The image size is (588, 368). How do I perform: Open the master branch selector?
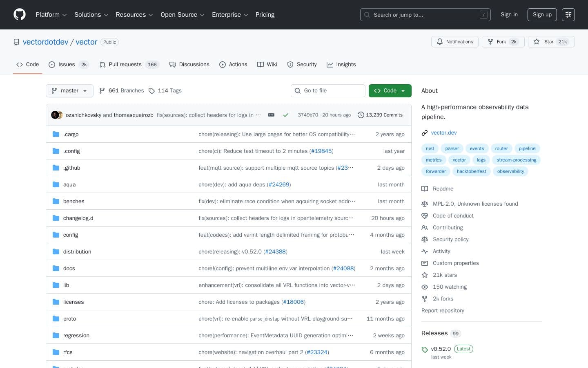pos(69,91)
